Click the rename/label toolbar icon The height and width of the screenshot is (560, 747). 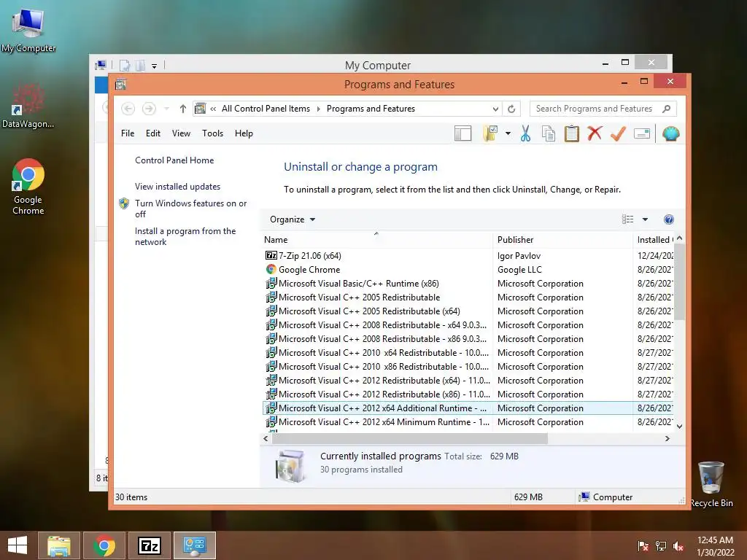point(642,134)
